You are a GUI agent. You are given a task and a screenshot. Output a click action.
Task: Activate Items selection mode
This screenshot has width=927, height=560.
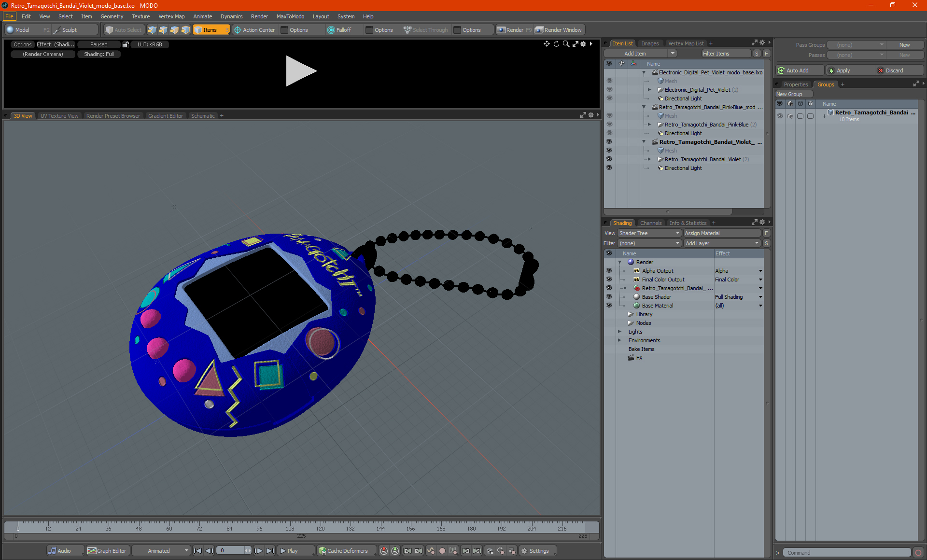click(x=211, y=30)
